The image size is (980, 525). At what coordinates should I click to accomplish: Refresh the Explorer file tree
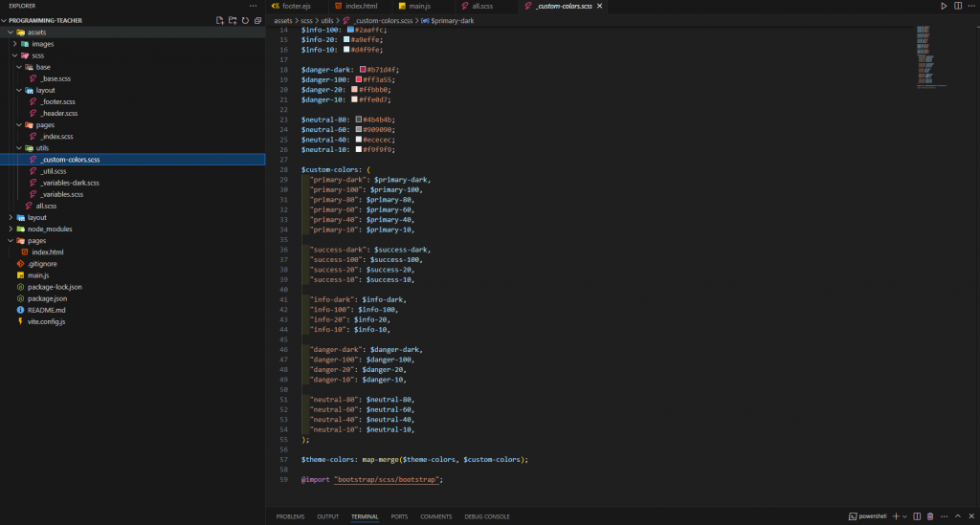pyautogui.click(x=245, y=20)
